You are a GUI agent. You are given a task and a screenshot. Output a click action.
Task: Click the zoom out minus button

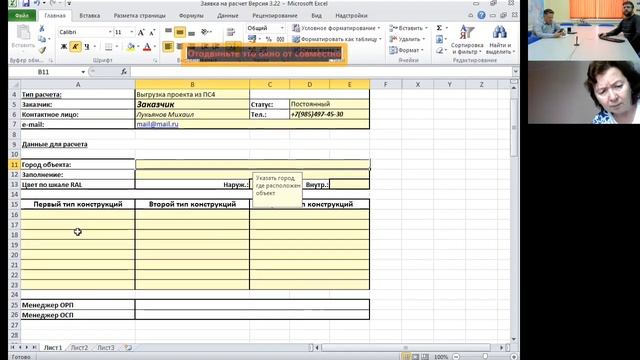click(456, 357)
